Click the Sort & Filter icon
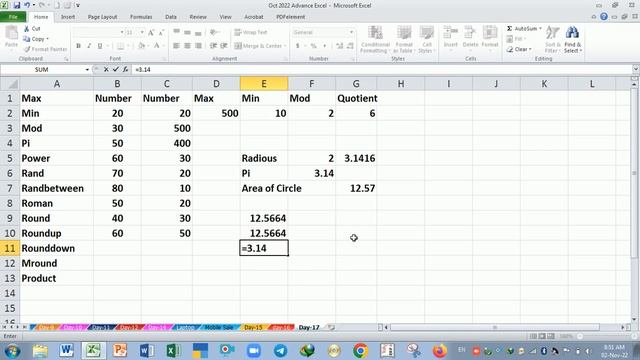640x360 pixels. point(552,33)
